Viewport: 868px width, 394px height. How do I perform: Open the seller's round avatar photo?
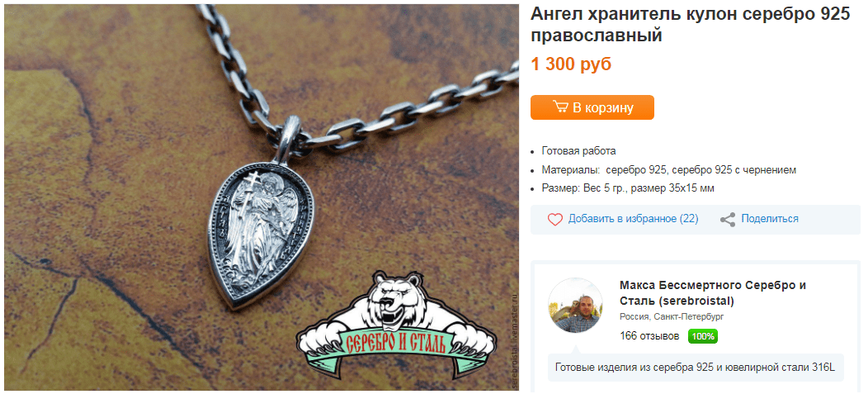click(575, 306)
